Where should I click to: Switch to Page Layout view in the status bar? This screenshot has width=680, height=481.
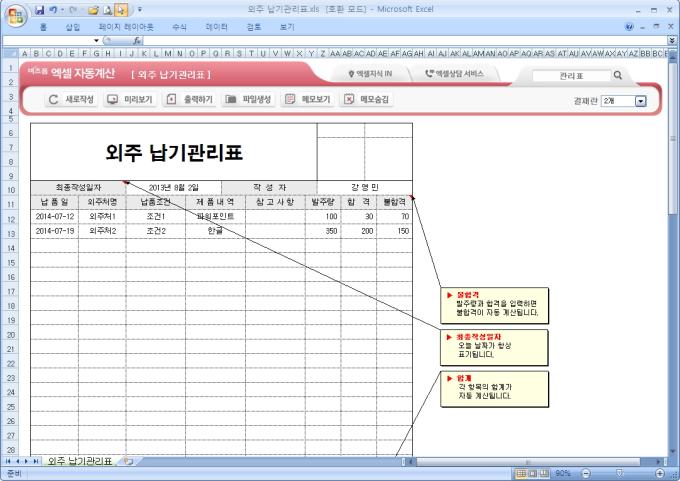click(533, 473)
